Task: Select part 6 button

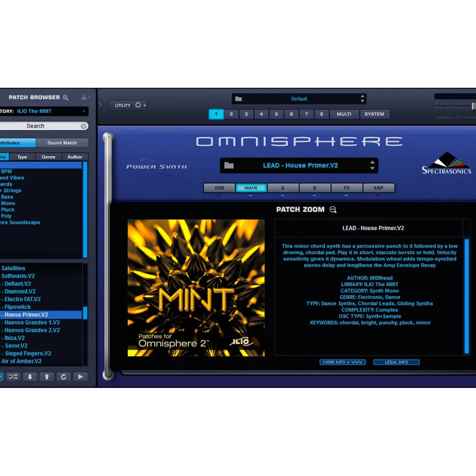Action: [291, 114]
